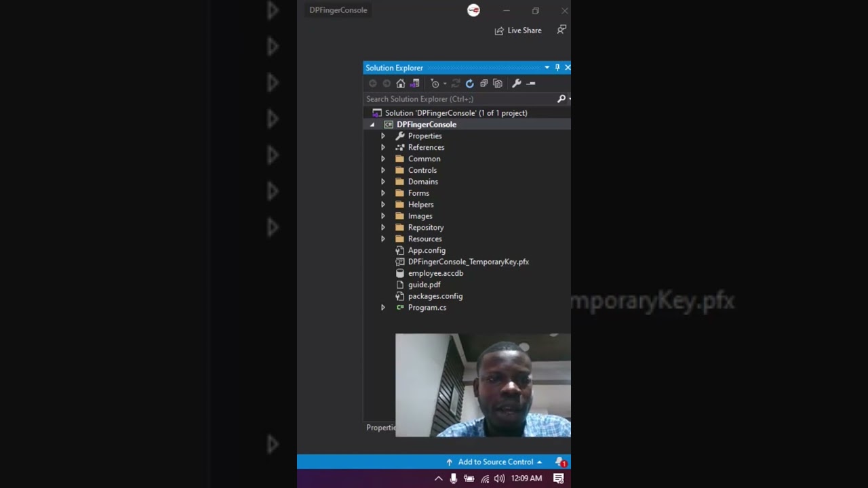
Task: Select the packages.config file
Action: [435, 296]
